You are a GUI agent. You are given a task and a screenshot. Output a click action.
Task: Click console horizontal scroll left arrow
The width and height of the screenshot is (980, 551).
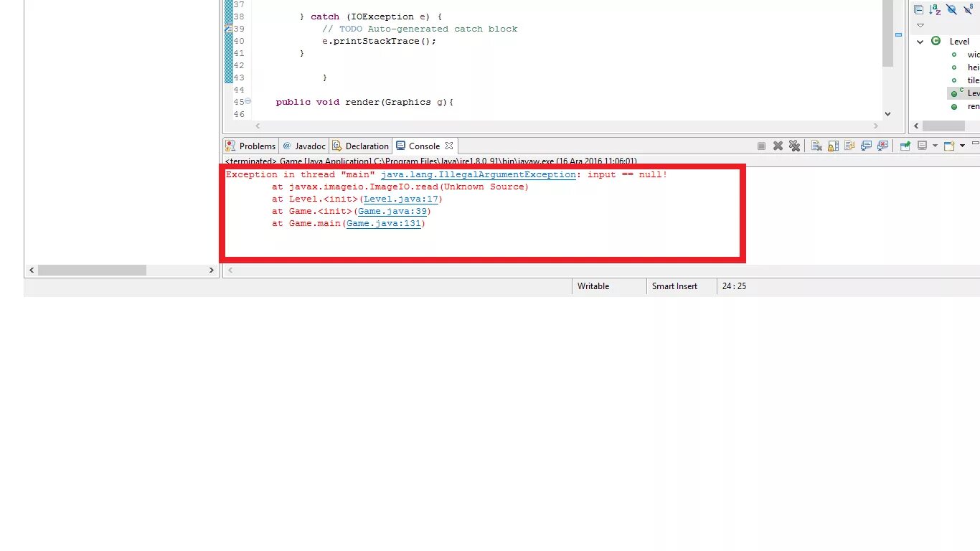[230, 270]
